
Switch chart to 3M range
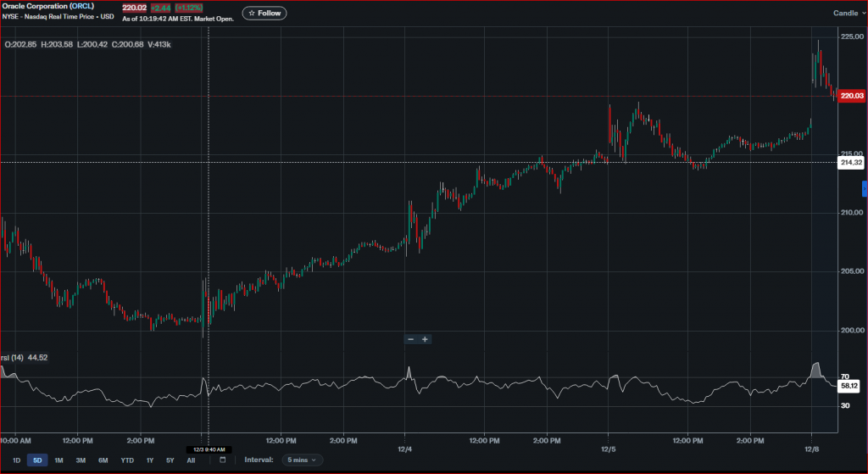(x=81, y=460)
